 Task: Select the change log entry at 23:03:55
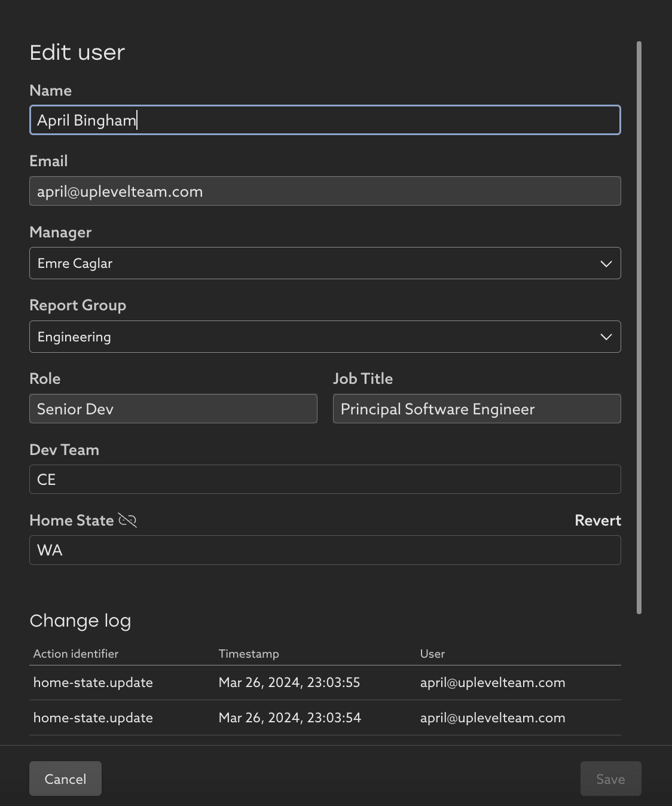pos(289,683)
